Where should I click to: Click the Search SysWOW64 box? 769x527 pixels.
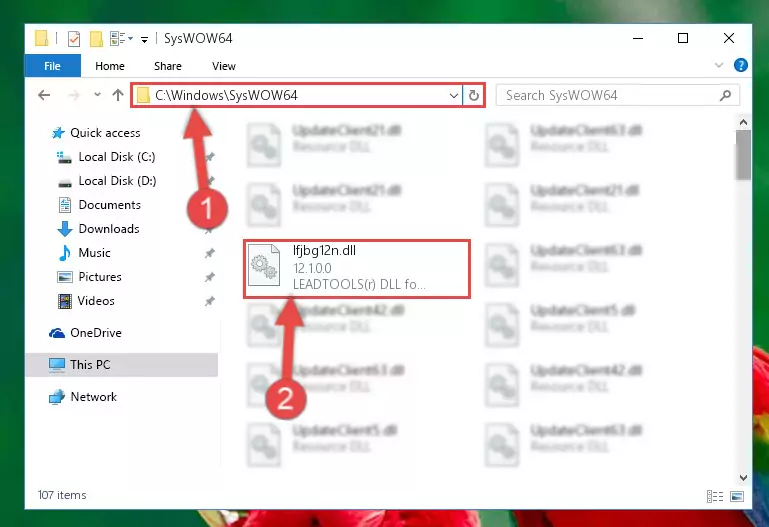pos(617,95)
